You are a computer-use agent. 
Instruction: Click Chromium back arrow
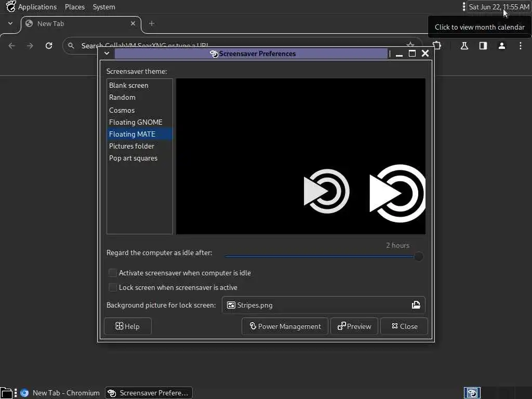point(12,46)
